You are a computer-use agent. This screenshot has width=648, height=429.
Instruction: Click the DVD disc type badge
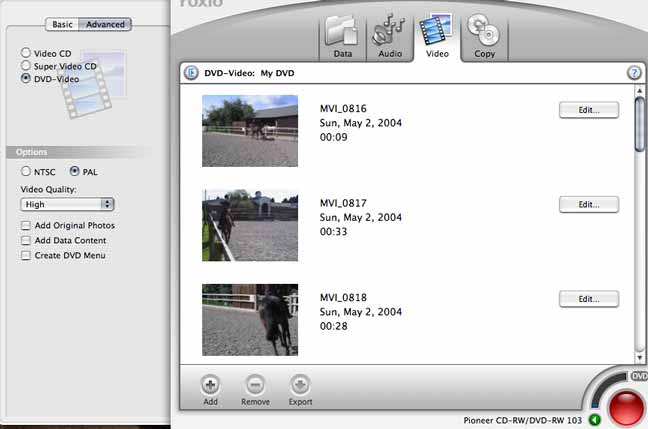click(639, 376)
